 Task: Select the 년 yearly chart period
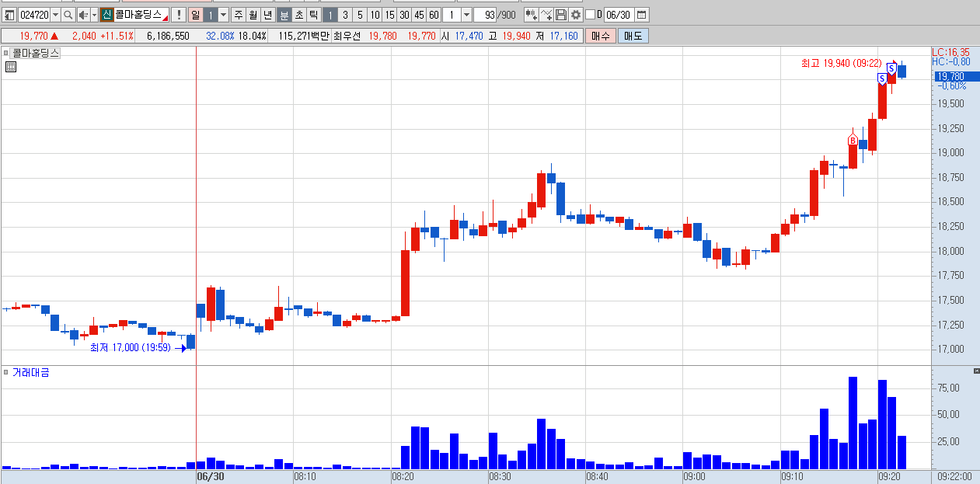(267, 15)
